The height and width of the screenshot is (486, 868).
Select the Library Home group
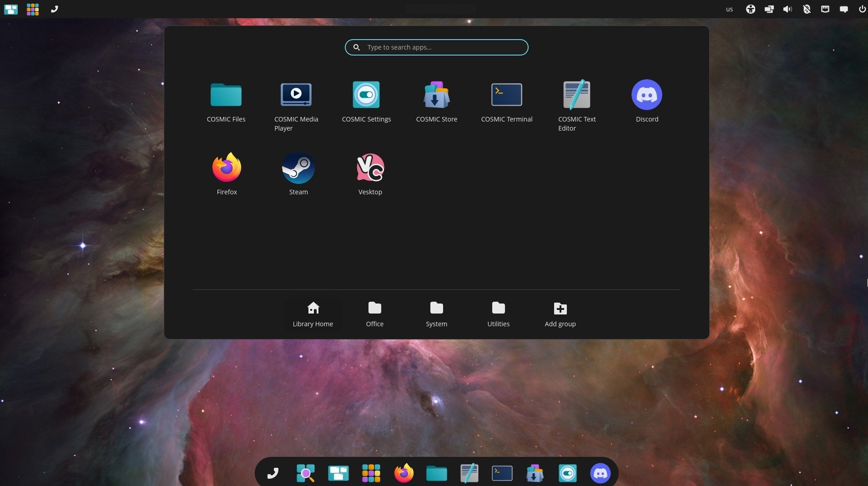[313, 314]
